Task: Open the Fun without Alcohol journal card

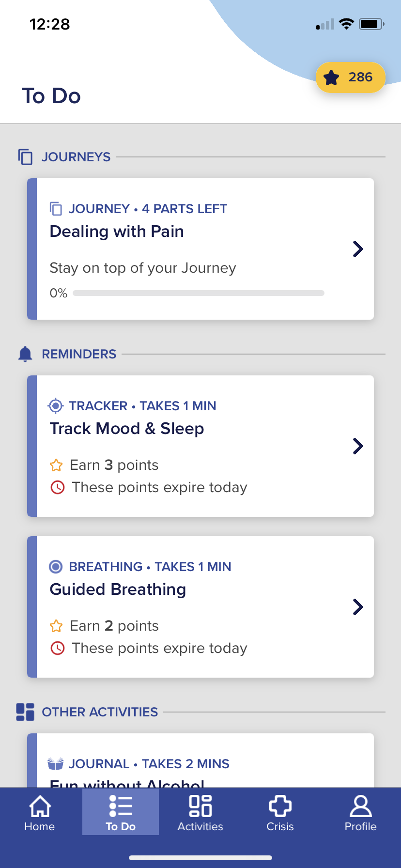Action: tap(200, 760)
